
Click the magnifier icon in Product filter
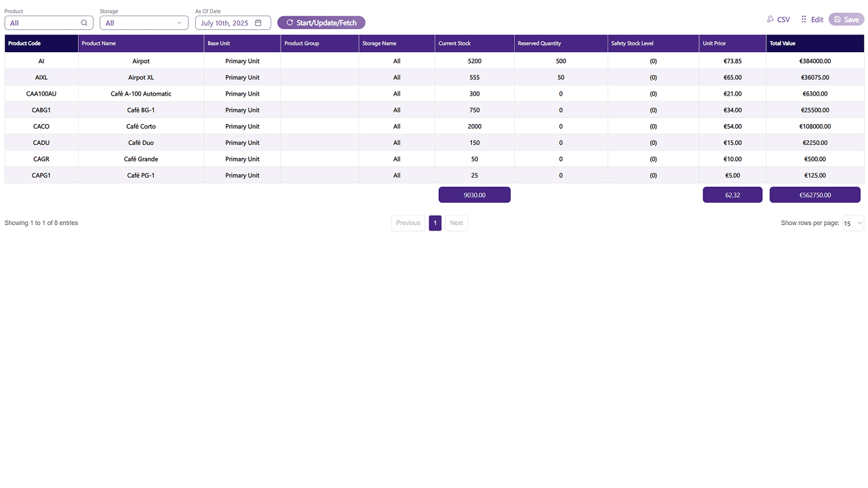[x=84, y=22]
